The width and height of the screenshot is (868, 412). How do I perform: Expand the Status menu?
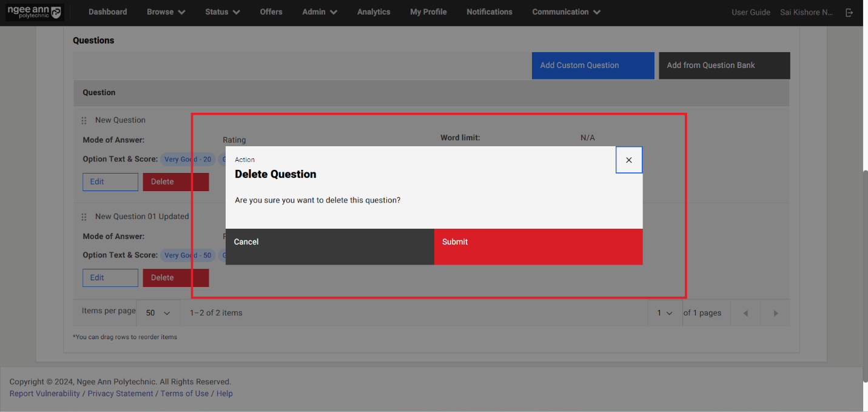click(222, 12)
